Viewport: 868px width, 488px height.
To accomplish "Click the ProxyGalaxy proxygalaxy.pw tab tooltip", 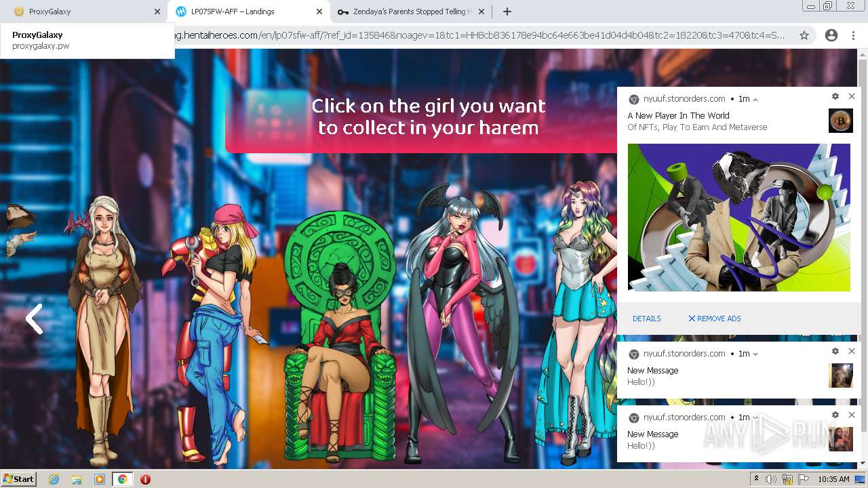I will coord(87,41).
